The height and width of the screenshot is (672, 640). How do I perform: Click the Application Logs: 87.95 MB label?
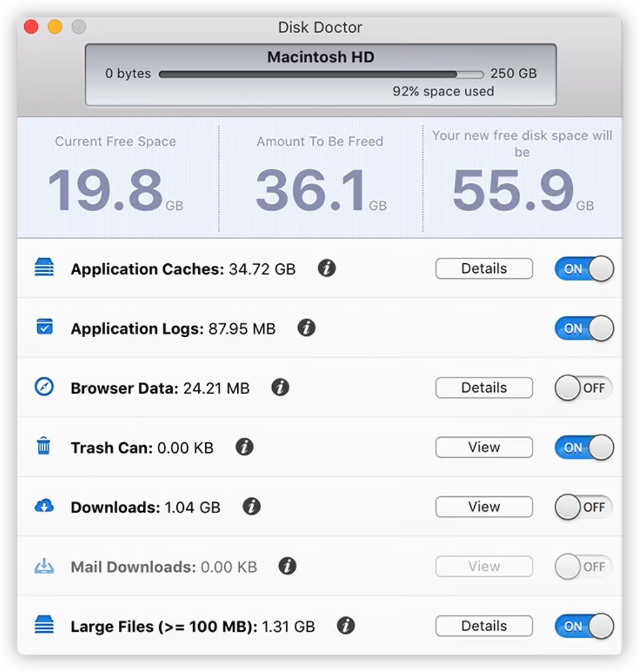(x=173, y=329)
